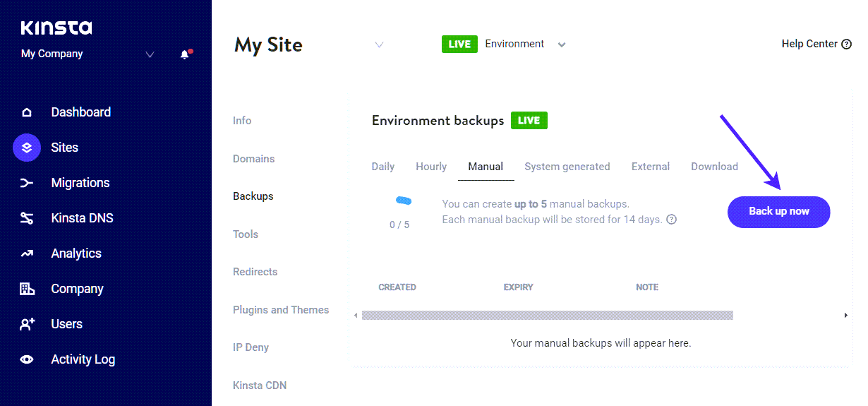Click the table scrollbar right arrow
Screen dimensions: 868x406
point(845,316)
